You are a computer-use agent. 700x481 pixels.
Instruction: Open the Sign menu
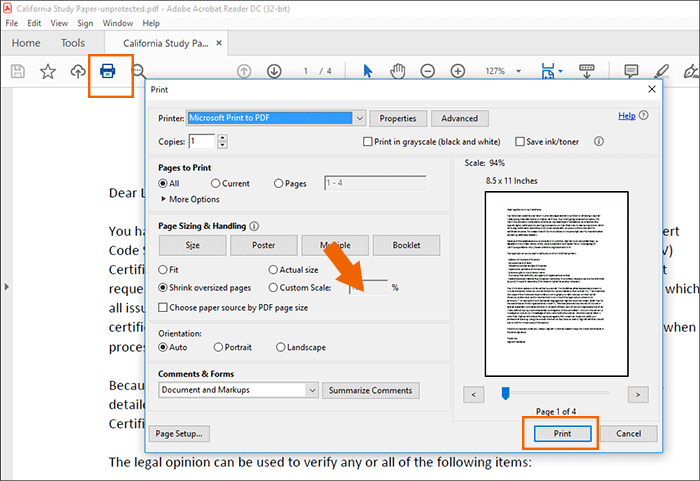[85, 23]
